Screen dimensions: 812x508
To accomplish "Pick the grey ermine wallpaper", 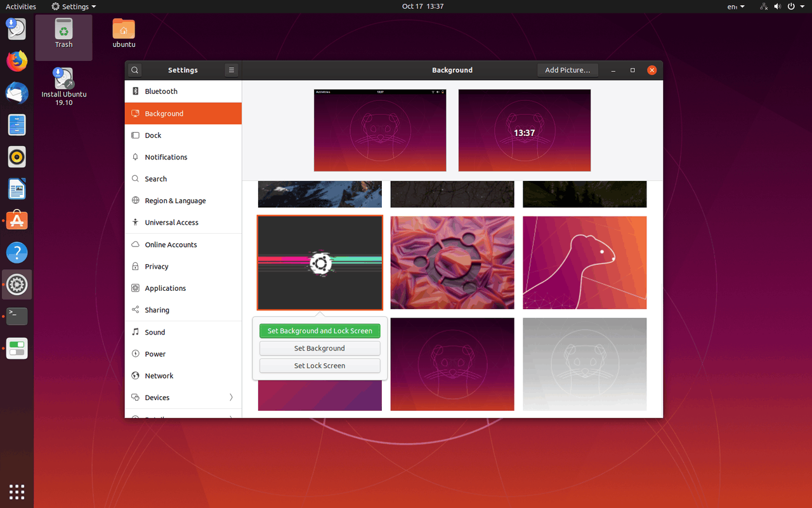I will coord(584,364).
